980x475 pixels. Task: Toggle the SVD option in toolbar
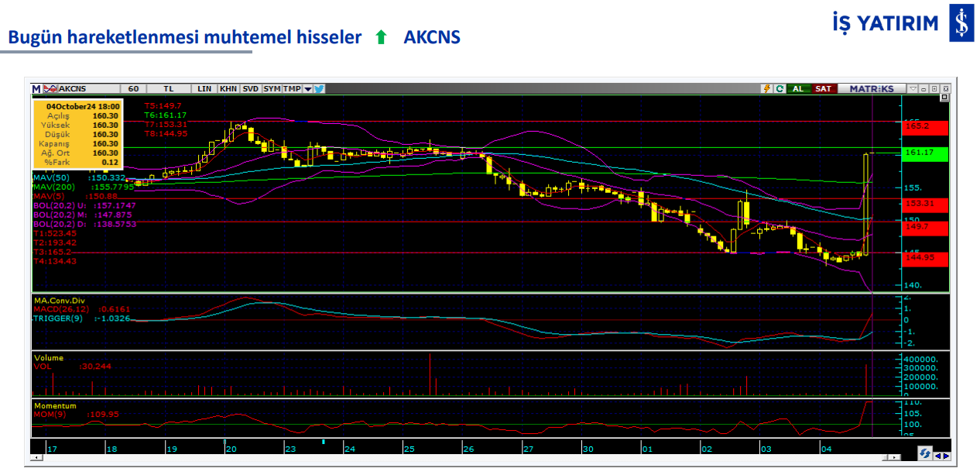[251, 88]
